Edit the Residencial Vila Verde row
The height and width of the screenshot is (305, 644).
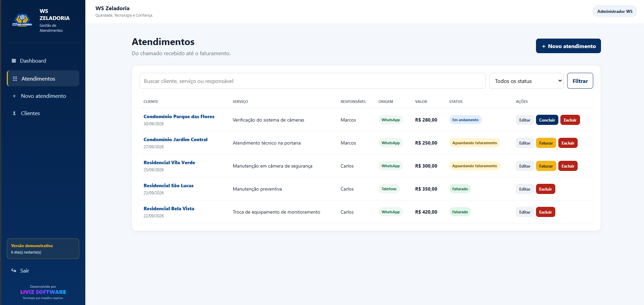[525, 166]
